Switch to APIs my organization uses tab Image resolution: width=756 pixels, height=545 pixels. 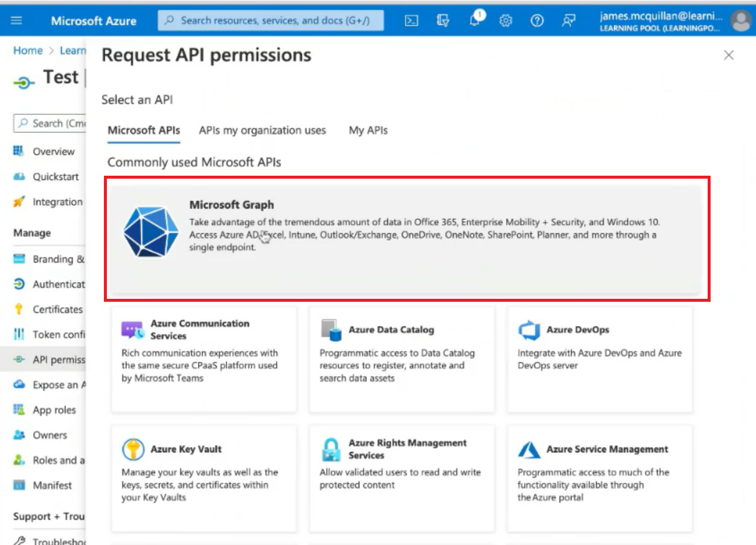pyautogui.click(x=263, y=130)
